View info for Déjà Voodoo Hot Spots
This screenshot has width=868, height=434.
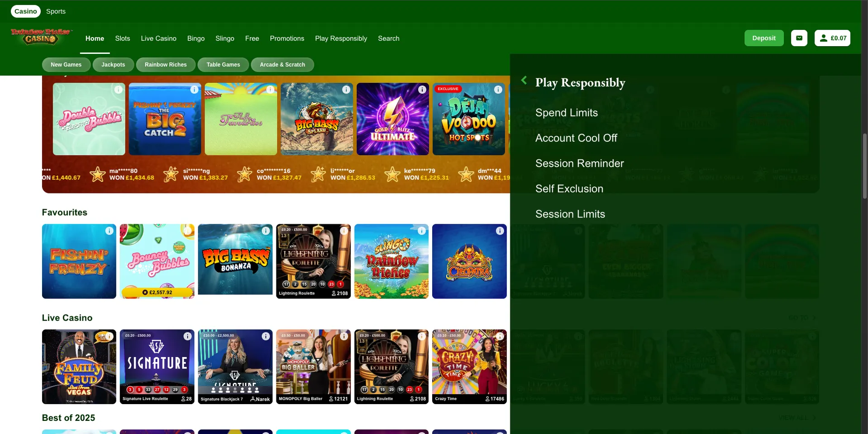498,89
